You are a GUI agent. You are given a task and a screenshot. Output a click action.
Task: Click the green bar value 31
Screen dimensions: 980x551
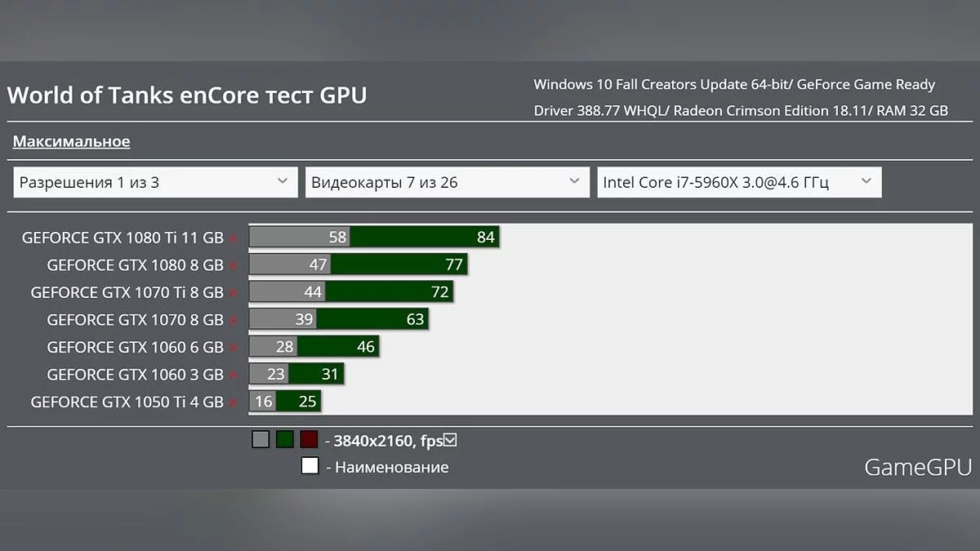(x=330, y=374)
